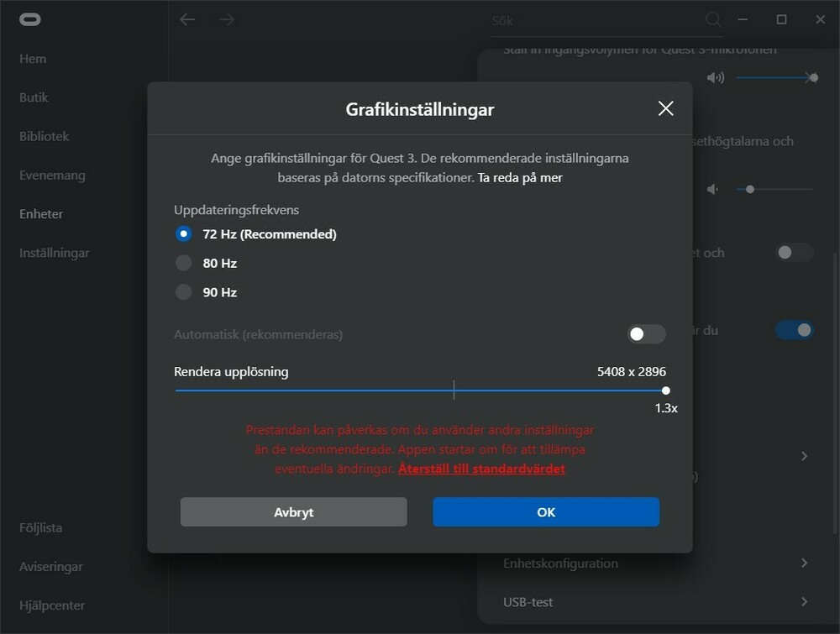840x634 pixels.
Task: Click the 1.3x multiplier label
Action: tap(666, 408)
